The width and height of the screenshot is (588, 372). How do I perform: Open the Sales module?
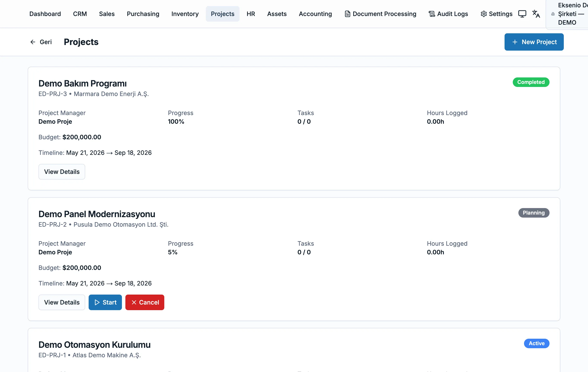(x=107, y=14)
